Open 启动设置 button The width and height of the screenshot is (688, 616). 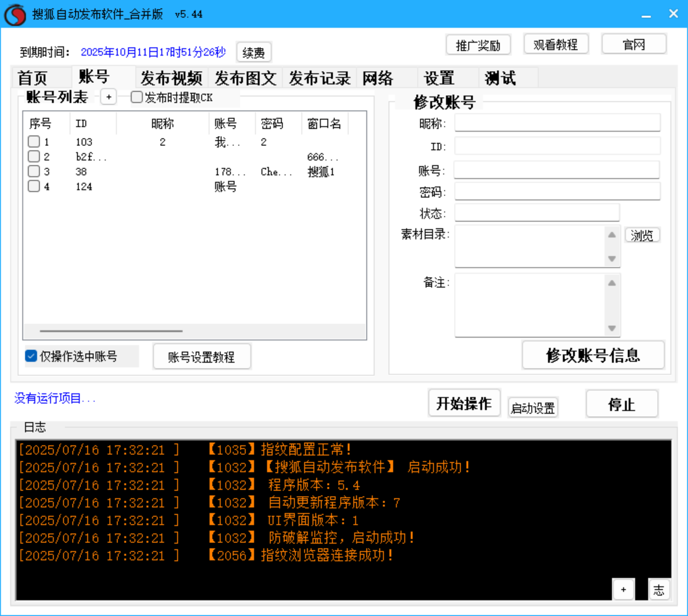click(533, 408)
